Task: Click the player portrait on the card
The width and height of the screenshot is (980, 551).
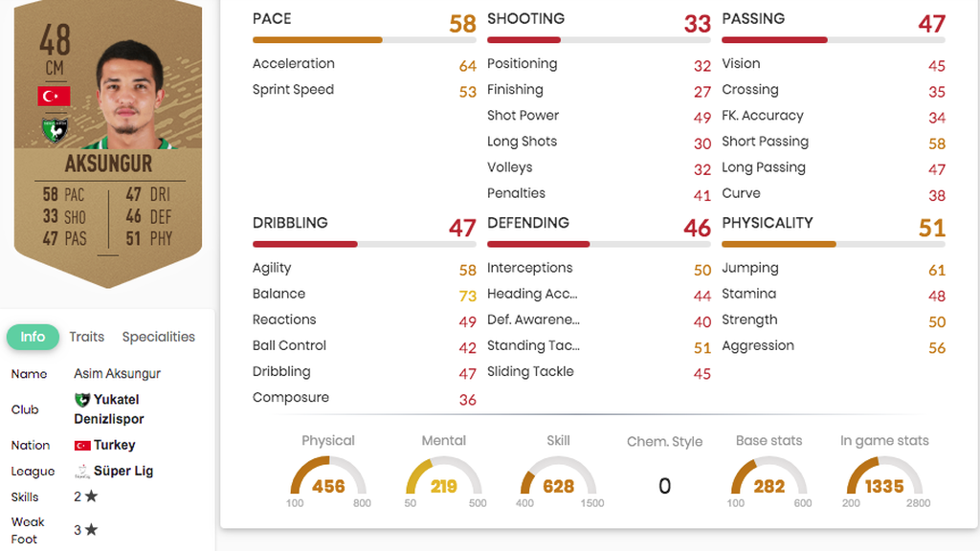Action: (x=131, y=95)
